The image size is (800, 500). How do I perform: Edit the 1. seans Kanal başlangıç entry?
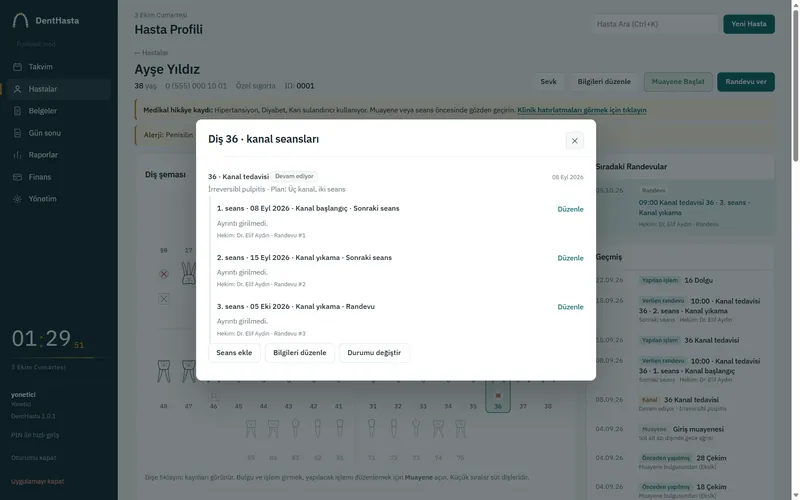[x=570, y=209]
